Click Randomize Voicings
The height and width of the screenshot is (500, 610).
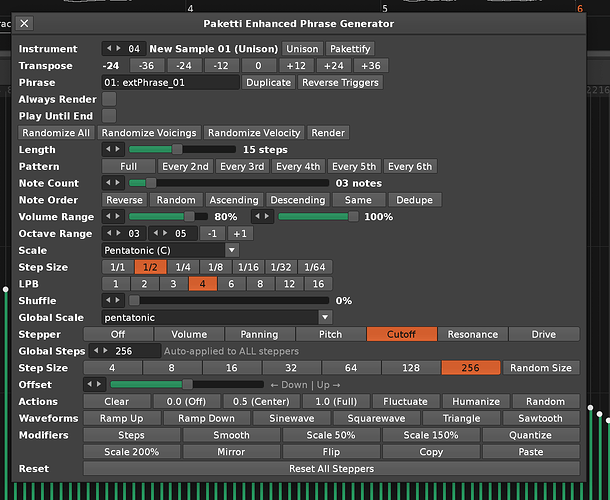point(149,133)
